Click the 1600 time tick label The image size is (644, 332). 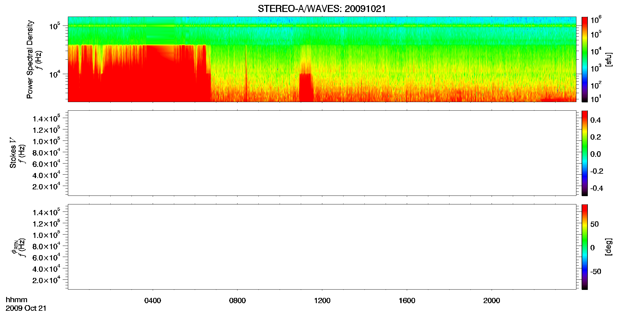(407, 301)
